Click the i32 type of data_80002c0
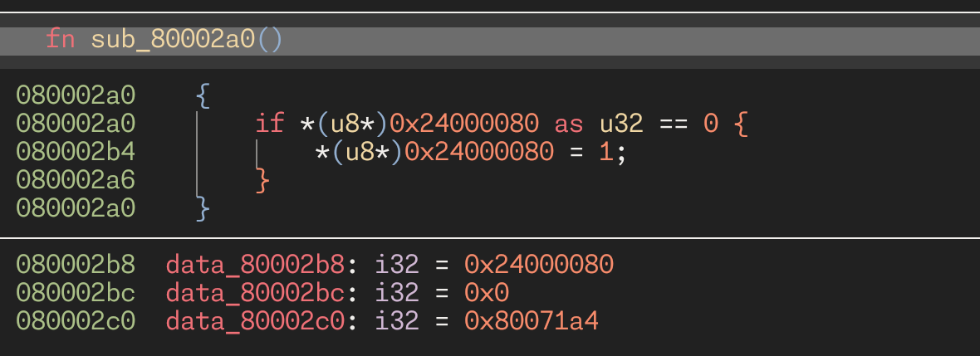The width and height of the screenshot is (980, 356). pyautogui.click(x=396, y=321)
